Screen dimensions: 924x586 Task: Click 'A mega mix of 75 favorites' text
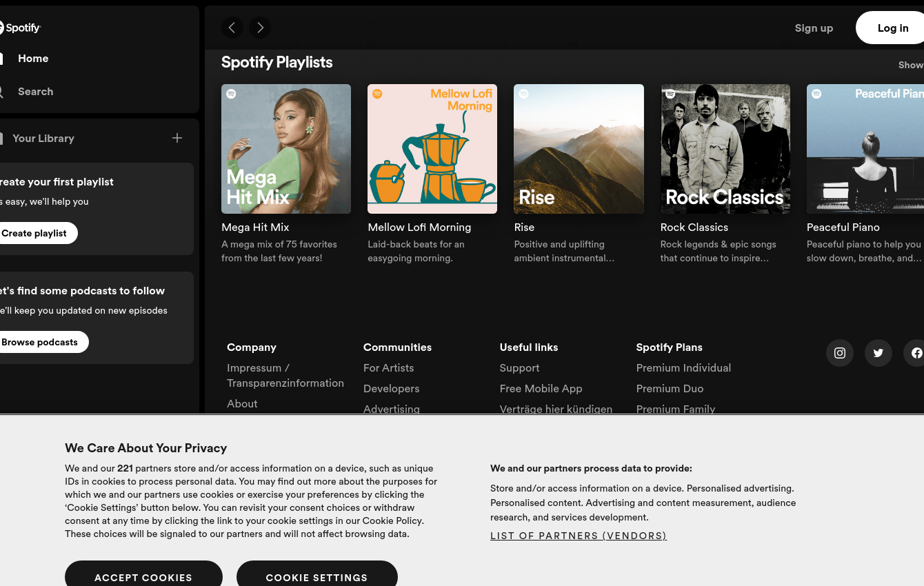(279, 251)
